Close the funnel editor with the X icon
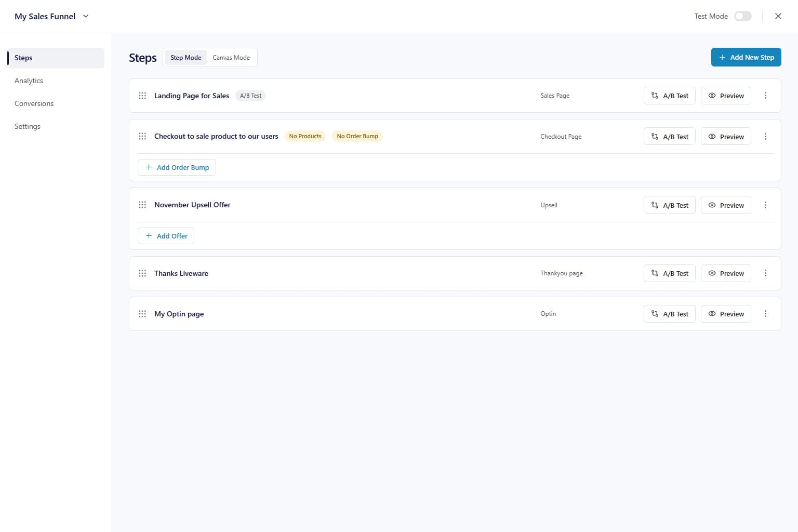This screenshot has height=532, width=798. (778, 16)
